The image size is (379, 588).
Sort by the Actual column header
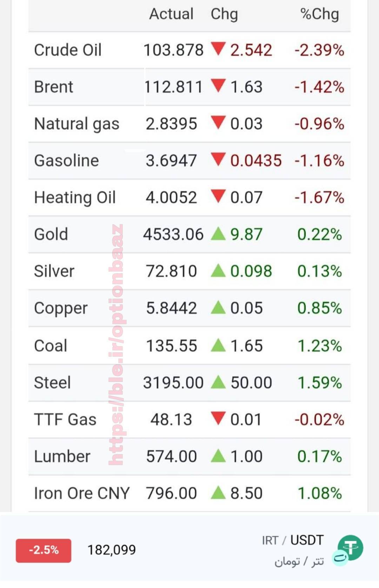click(x=171, y=14)
